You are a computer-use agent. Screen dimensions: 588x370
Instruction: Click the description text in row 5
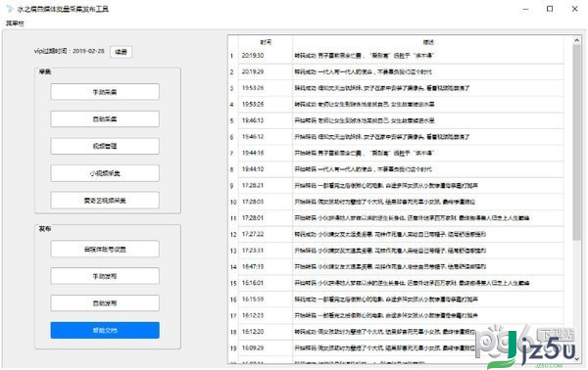[365, 120]
